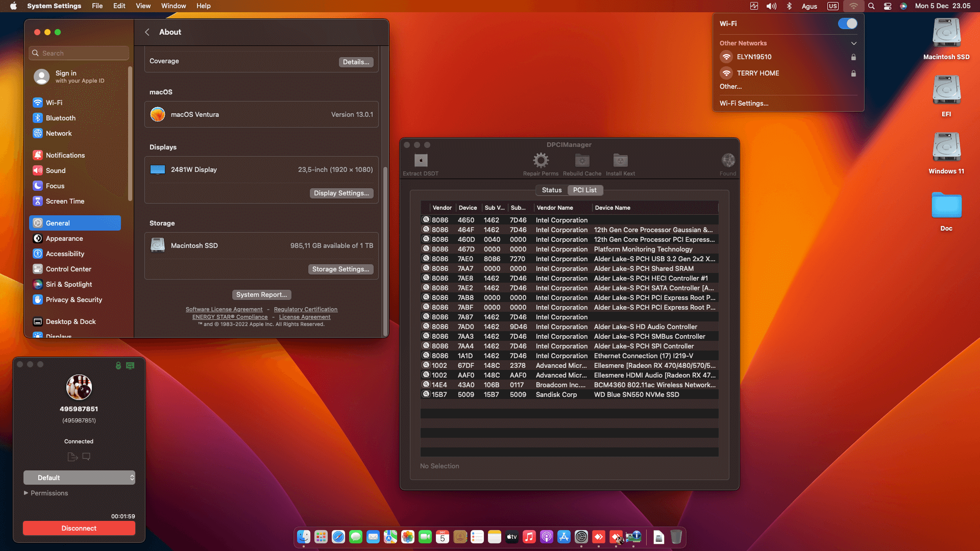Open Notifications in the settings sidebar

75,155
